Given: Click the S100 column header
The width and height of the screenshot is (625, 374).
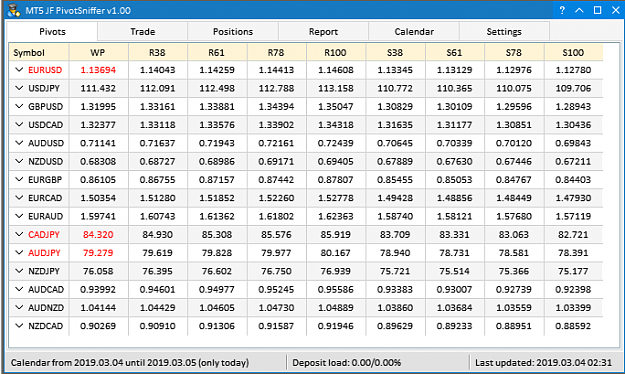Looking at the screenshot, I should [x=574, y=52].
